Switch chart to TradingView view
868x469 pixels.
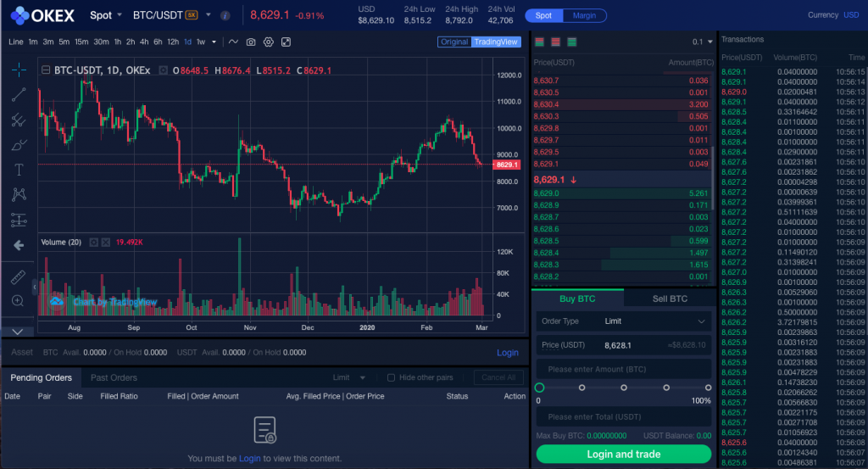[x=496, y=42]
